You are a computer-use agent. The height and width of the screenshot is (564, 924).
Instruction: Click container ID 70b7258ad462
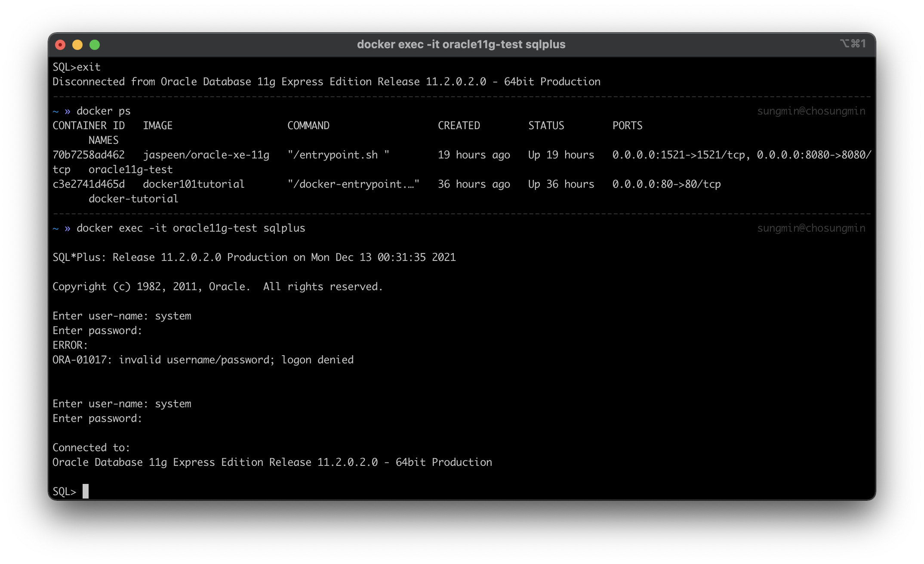coord(88,155)
